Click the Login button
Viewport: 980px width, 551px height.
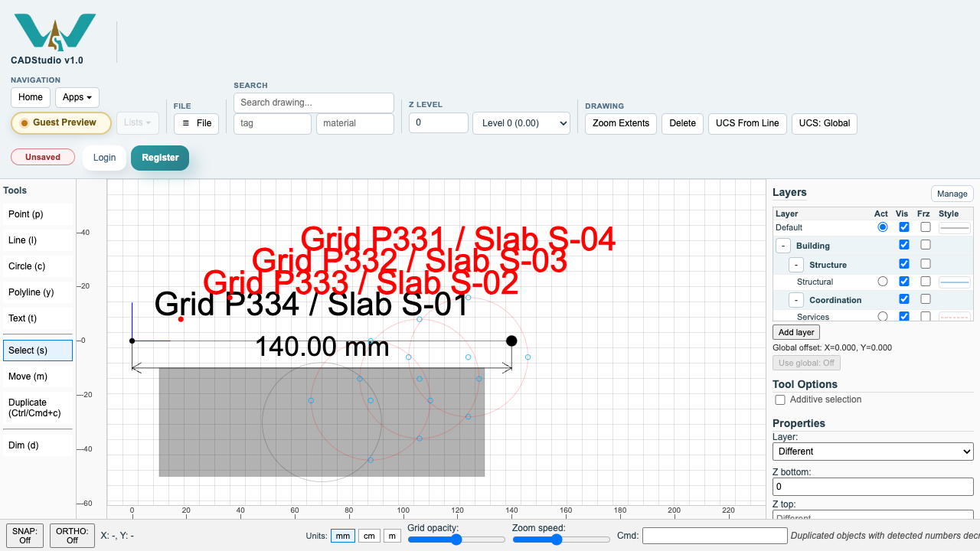(x=104, y=158)
